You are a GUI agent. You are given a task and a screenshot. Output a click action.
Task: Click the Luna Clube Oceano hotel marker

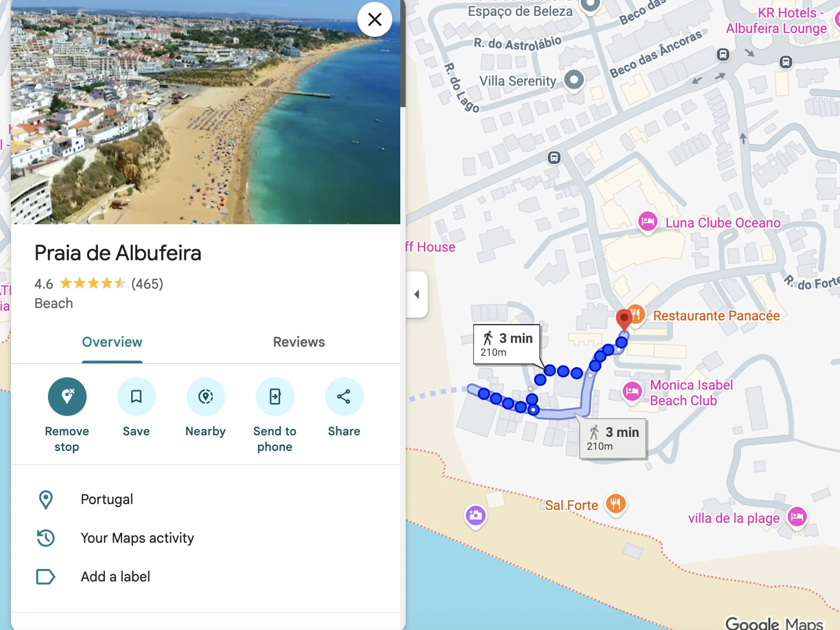pyautogui.click(x=647, y=222)
